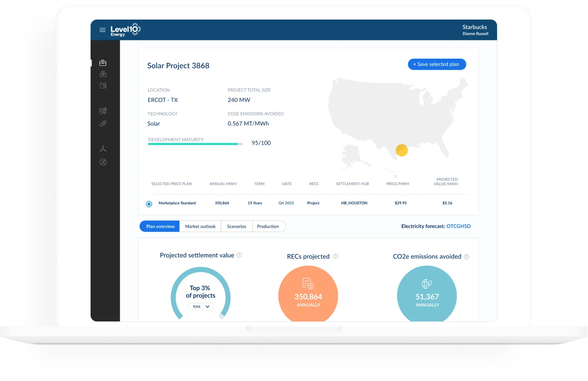Viewport: 588px width, 381px height.
Task: Click the Annual MWh column header
Action: coord(223,184)
